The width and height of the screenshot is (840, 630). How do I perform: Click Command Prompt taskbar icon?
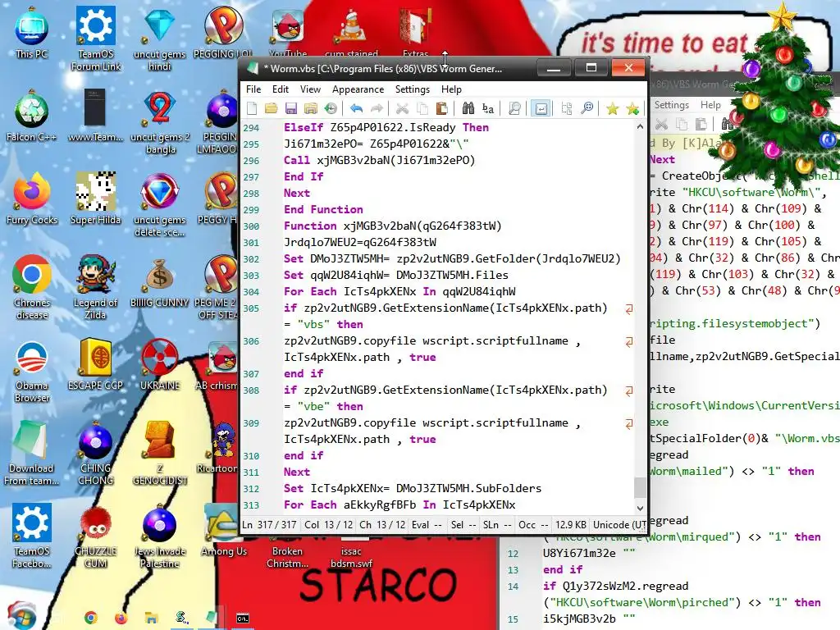[x=243, y=619]
